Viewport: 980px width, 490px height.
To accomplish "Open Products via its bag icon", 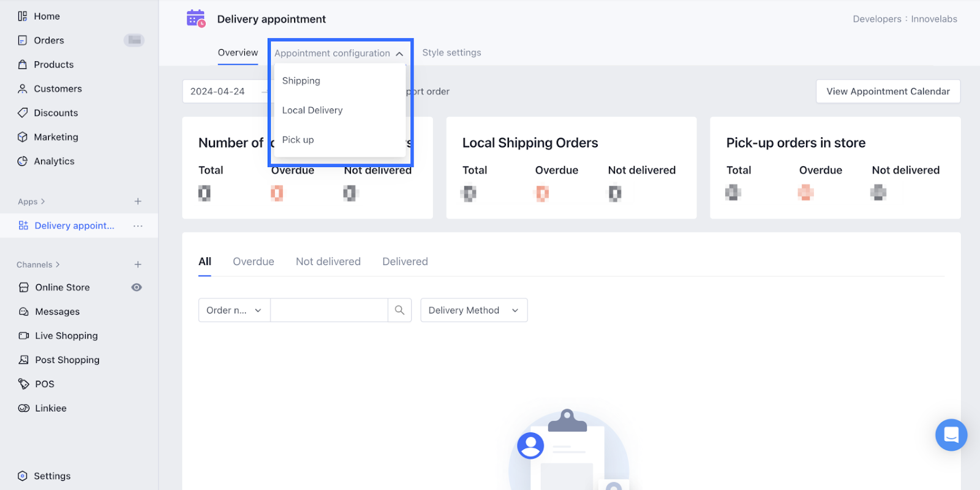I will (23, 64).
